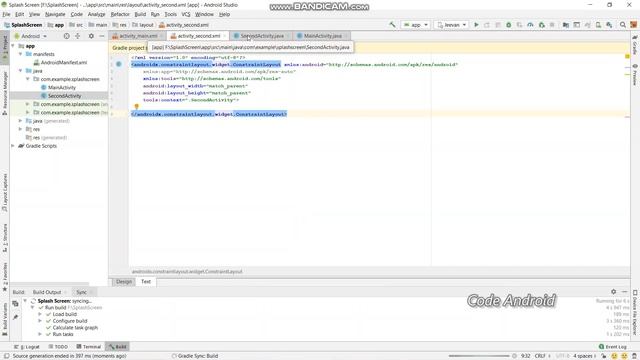Expand the Run tasks step
640x360 pixels.
tap(40, 334)
